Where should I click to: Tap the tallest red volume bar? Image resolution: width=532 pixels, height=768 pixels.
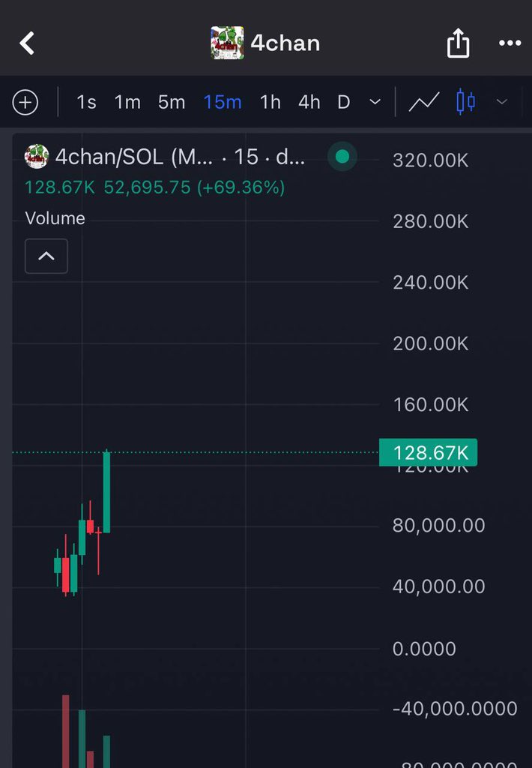click(66, 731)
